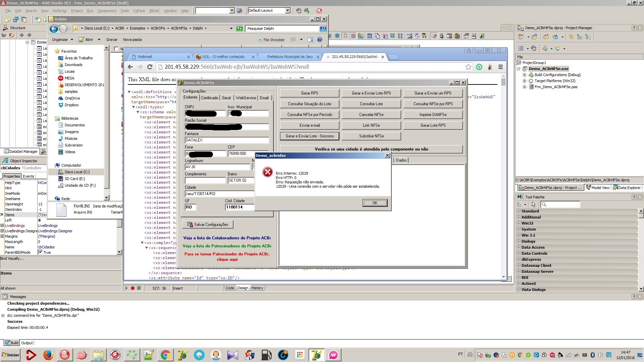
Task: Open the Explorer help icon
Action: pos(320,40)
